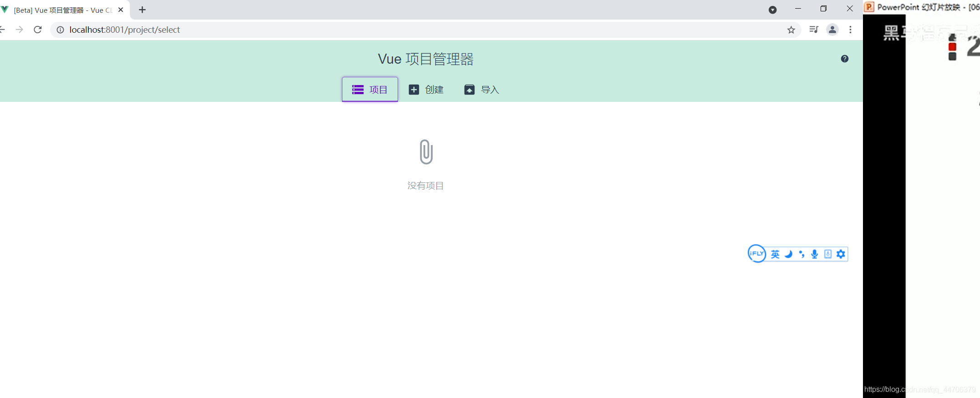Open iFLY input settings gear
The image size is (980, 398).
(x=841, y=254)
